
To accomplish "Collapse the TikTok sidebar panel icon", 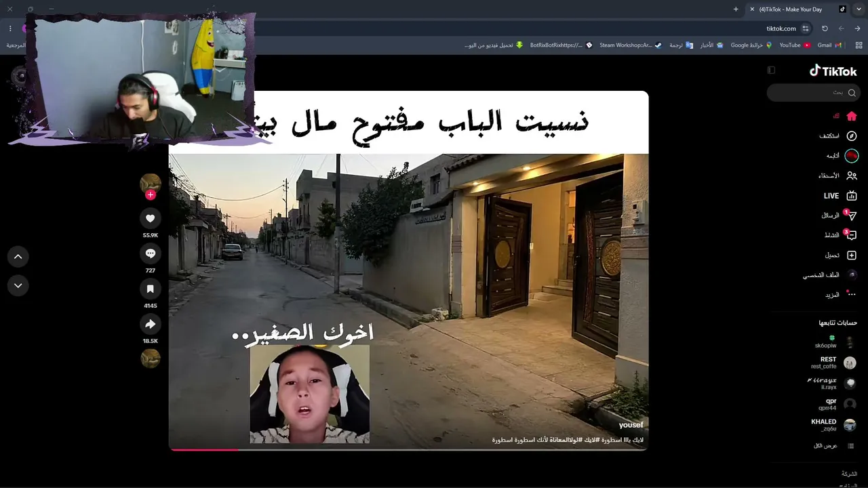I will click(x=771, y=70).
